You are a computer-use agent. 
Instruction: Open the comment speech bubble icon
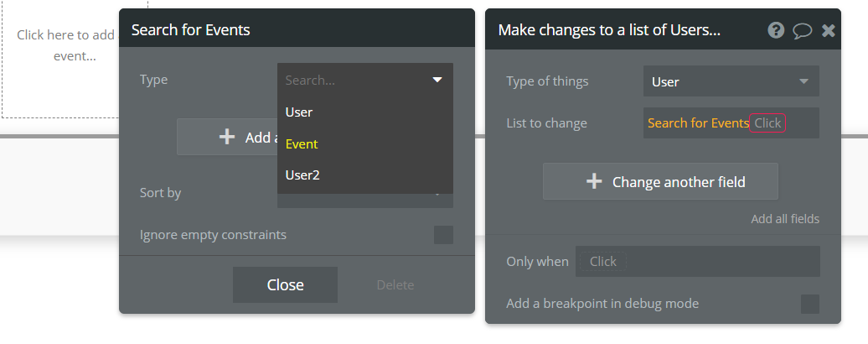point(802,30)
